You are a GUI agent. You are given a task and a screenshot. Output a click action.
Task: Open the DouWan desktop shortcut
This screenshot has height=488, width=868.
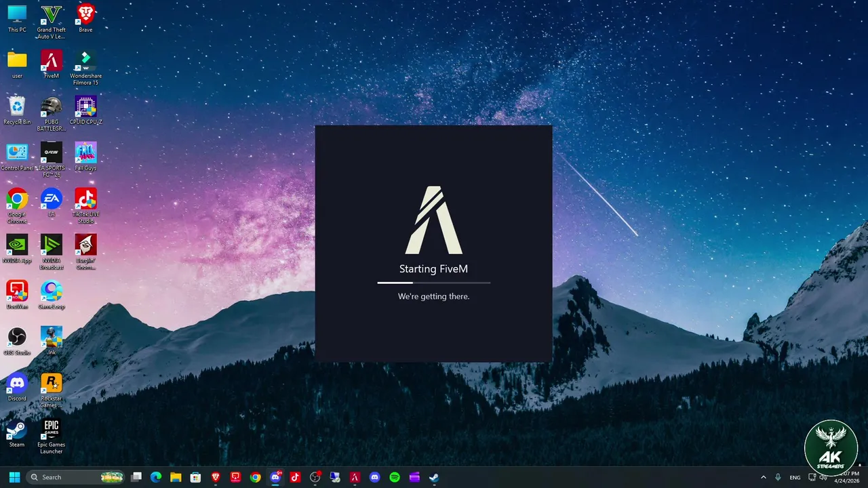(17, 296)
